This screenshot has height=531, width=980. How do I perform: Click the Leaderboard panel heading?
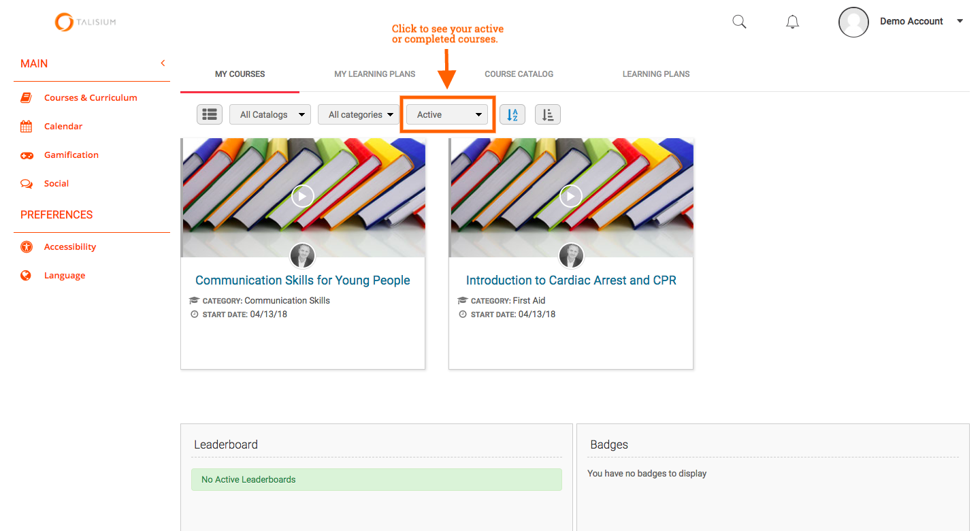226,445
